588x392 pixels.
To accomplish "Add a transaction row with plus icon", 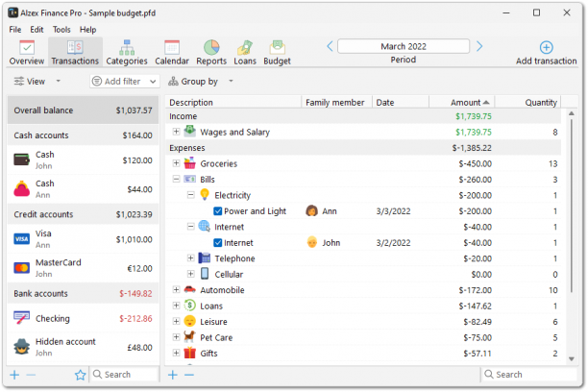I will click(x=173, y=375).
